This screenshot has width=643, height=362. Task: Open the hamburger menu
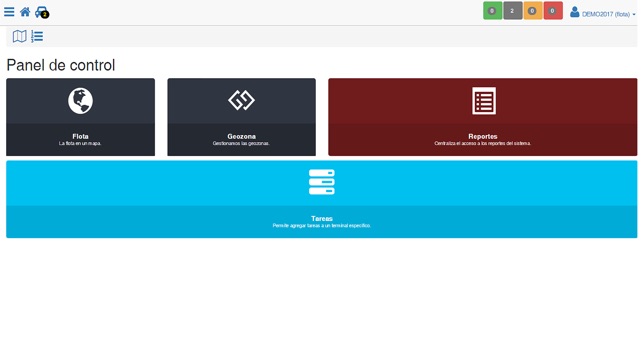pyautogui.click(x=9, y=12)
